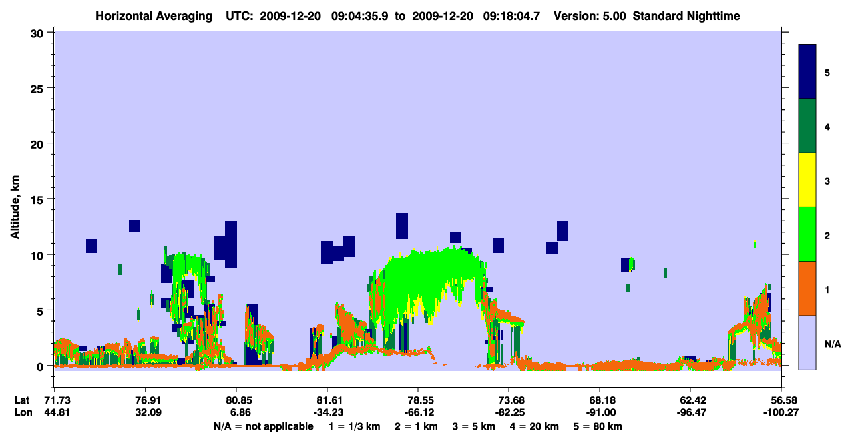Image resolution: width=868 pixels, height=445 pixels.
Task: Click the y-axis tick label 30
Action: [39, 33]
